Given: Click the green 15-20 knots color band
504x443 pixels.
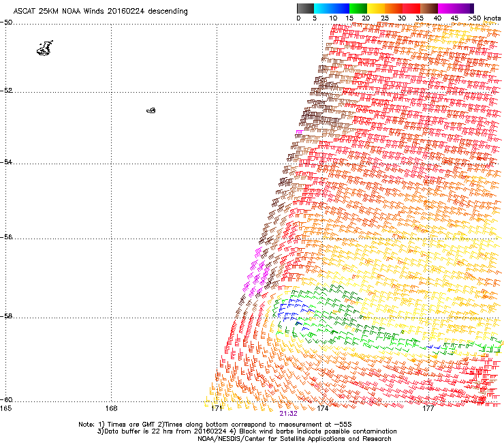Looking at the screenshot, I should click(x=358, y=8).
